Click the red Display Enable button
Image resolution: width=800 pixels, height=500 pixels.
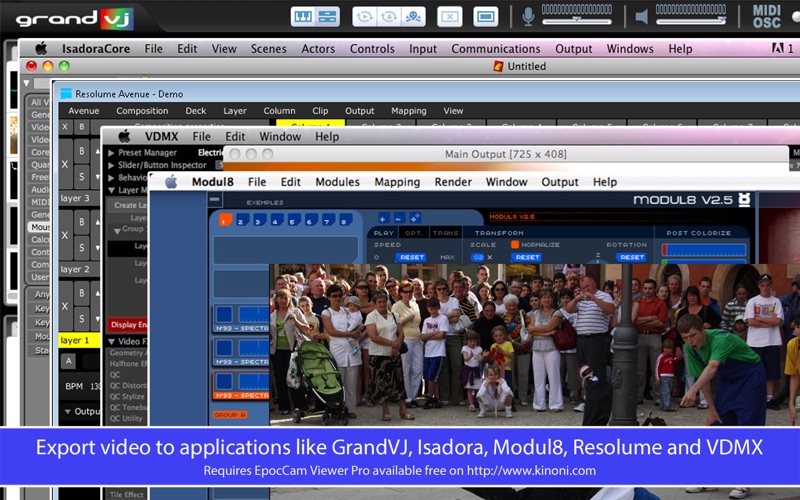tap(128, 324)
